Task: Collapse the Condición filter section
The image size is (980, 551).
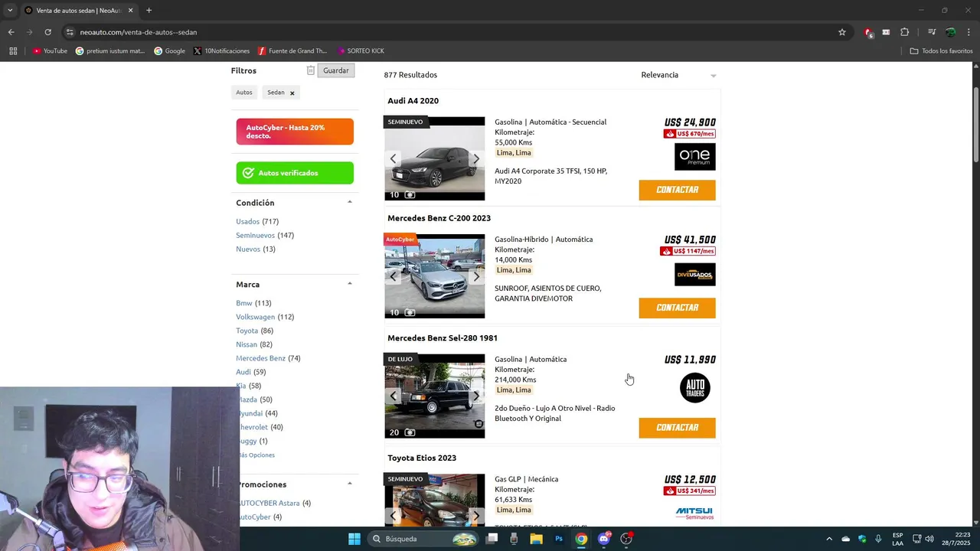Action: [350, 202]
